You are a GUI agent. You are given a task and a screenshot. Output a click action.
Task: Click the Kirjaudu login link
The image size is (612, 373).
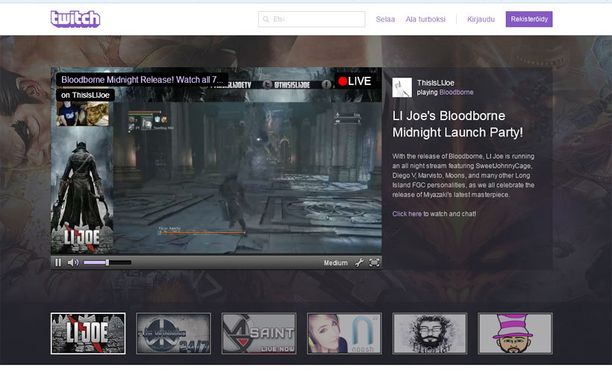[x=481, y=19]
